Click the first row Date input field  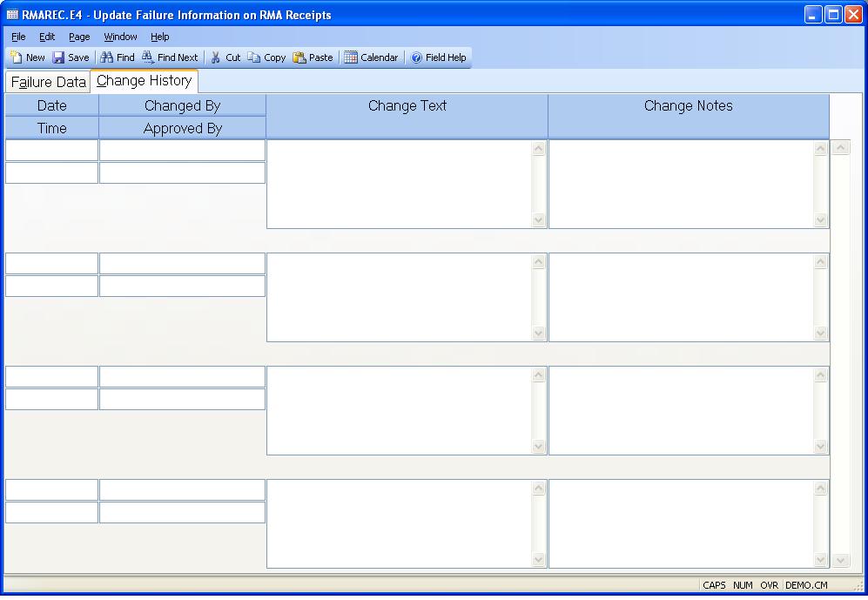point(52,151)
